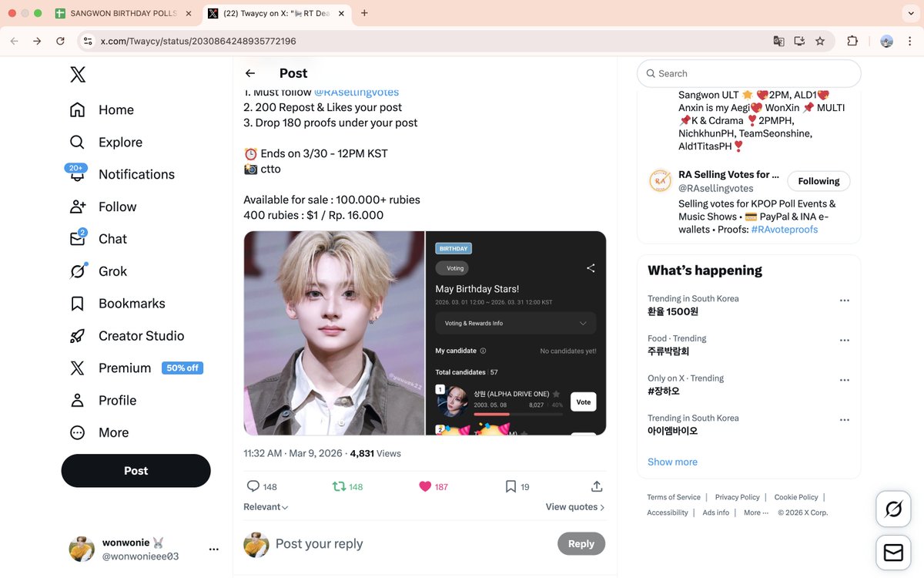Click Show more trends
The height and width of the screenshot is (578, 924).
point(672,462)
